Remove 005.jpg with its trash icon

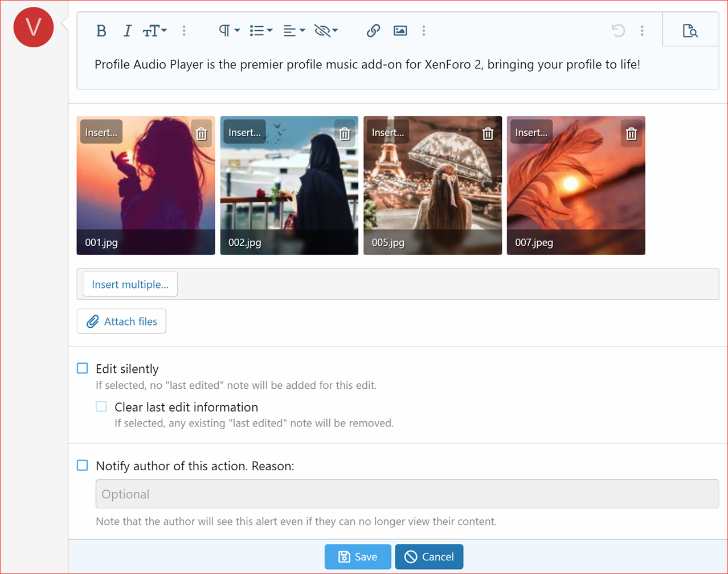point(488,134)
